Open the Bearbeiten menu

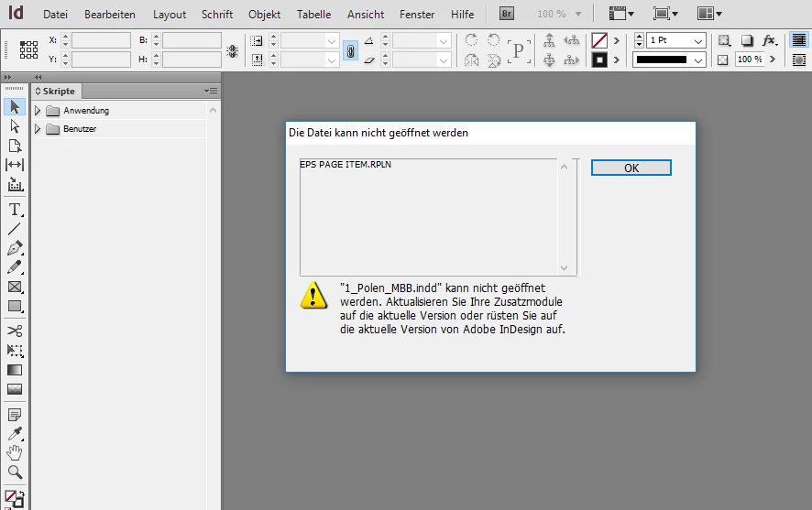point(110,15)
